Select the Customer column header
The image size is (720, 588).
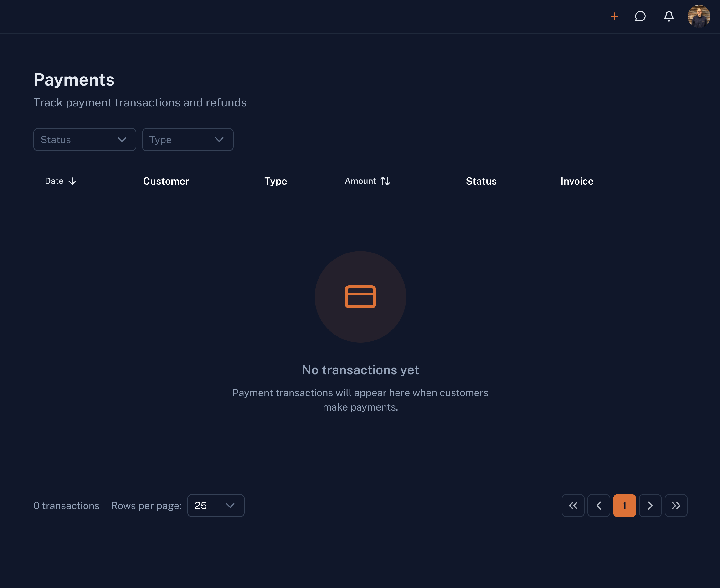click(166, 181)
